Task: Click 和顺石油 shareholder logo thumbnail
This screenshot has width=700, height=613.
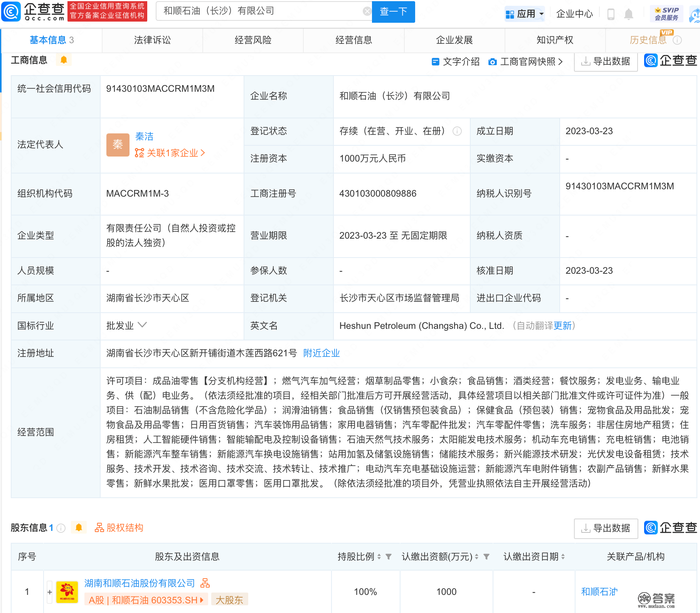Action: tap(67, 592)
